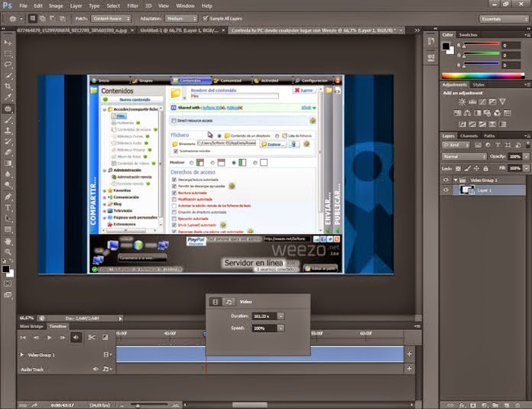Select the Clone Stamp tool

[x=8, y=130]
